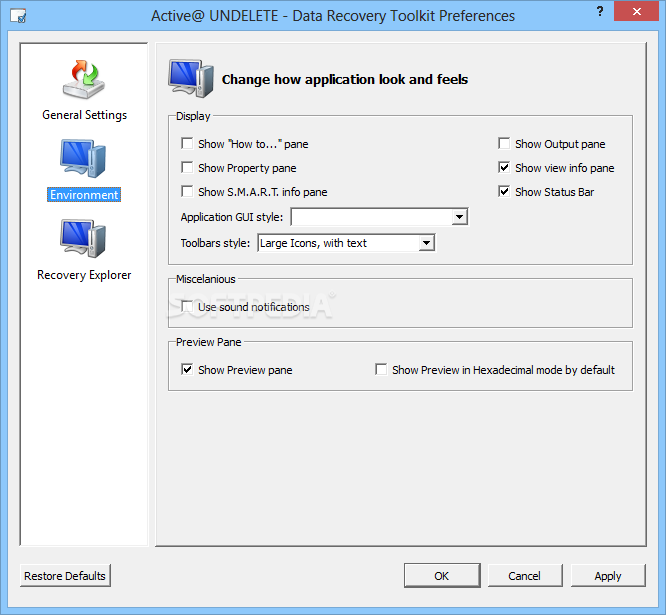Click the Recovery Explorer label
The width and height of the screenshot is (666, 615).
84,275
